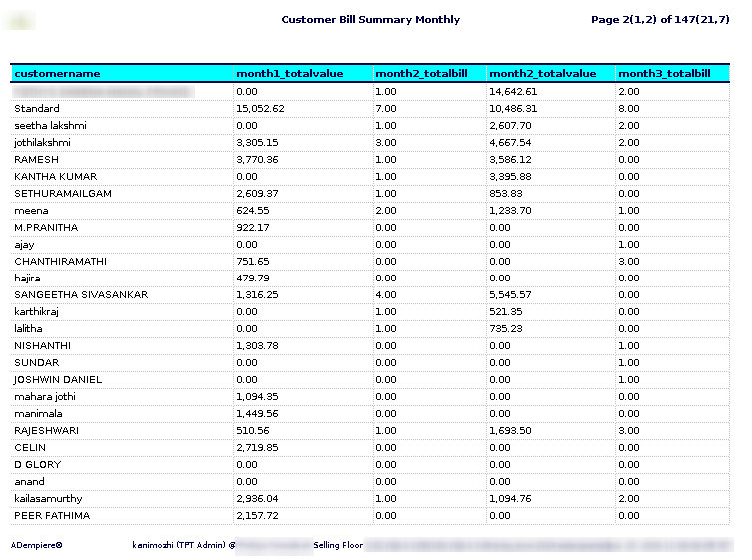Click the 922.17 value for M.PRANITHA

[253, 228]
